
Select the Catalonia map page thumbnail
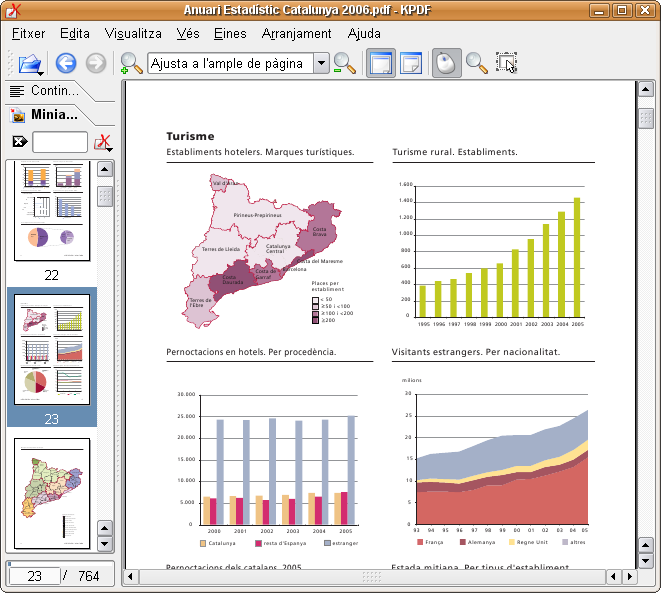52,494
